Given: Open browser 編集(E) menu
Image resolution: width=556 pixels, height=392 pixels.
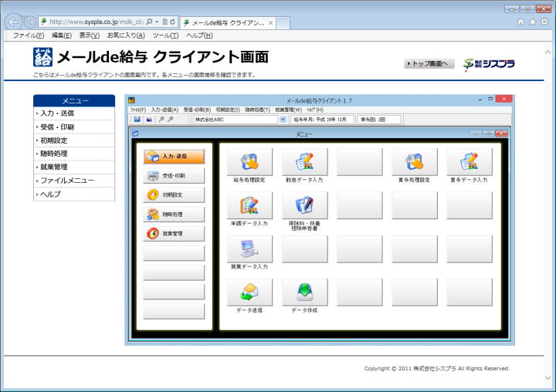Looking at the screenshot, I should pos(62,35).
